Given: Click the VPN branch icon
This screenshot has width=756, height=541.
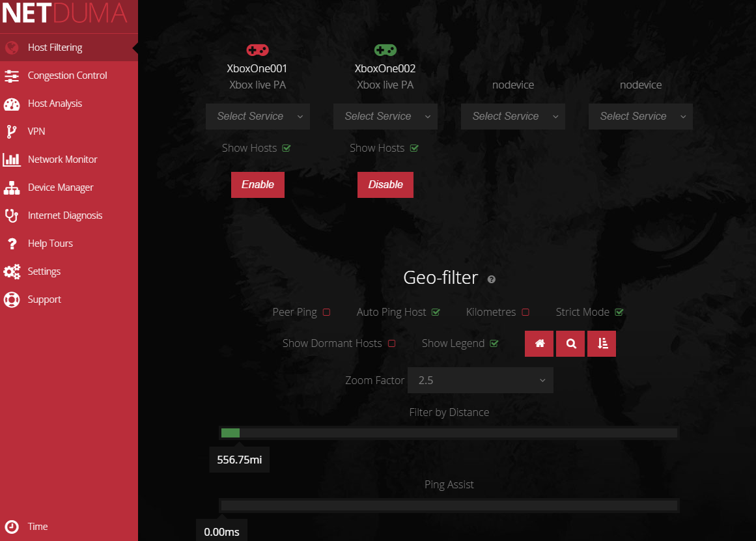Looking at the screenshot, I should tap(12, 132).
